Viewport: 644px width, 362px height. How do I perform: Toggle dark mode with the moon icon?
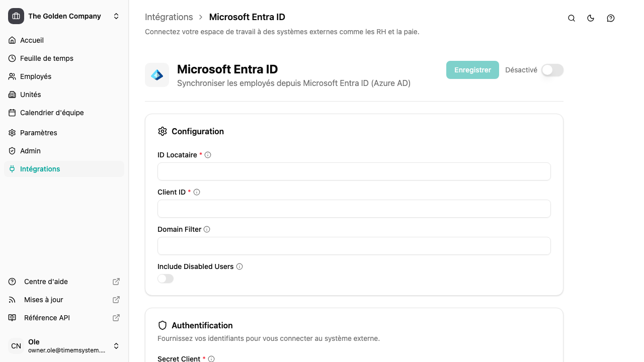point(591,18)
